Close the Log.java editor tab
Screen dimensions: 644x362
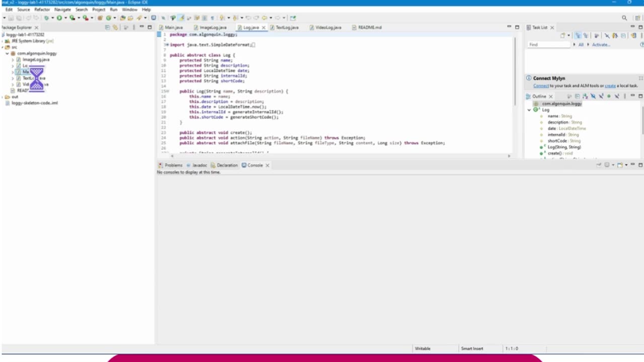(263, 27)
